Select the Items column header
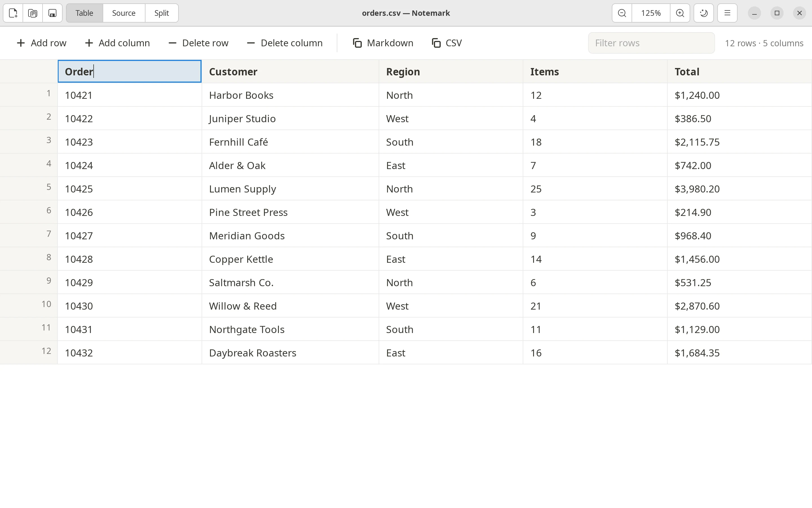The image size is (812, 508). [x=595, y=72]
